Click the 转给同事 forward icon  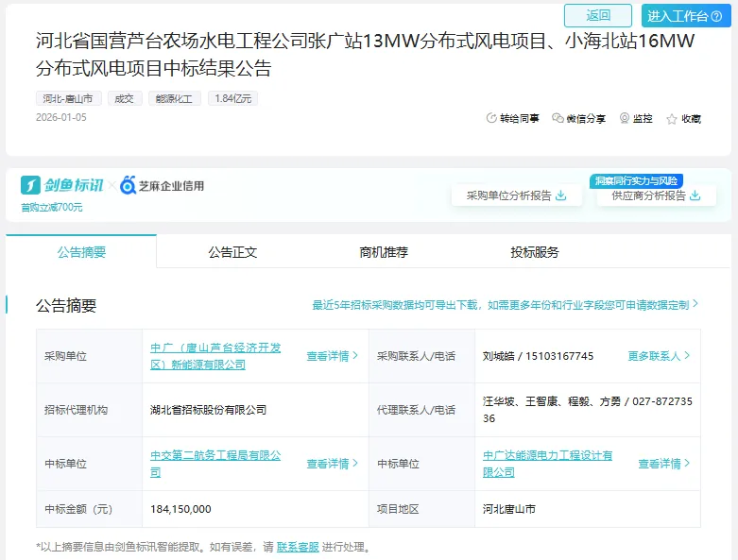click(491, 119)
